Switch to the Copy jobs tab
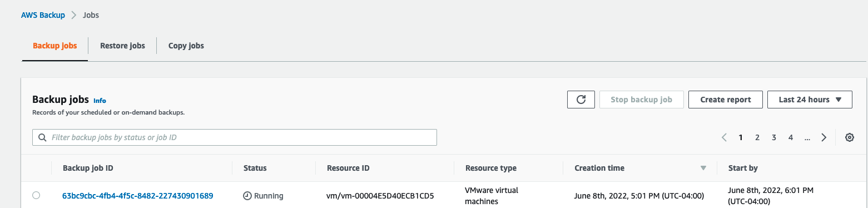Screen dimensions: 868x208 pyautogui.click(x=186, y=46)
